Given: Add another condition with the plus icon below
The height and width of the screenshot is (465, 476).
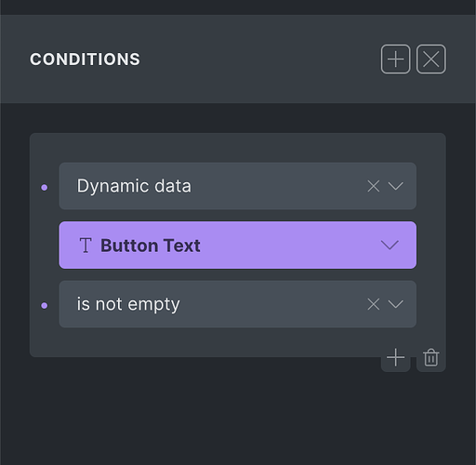Looking at the screenshot, I should 395,357.
